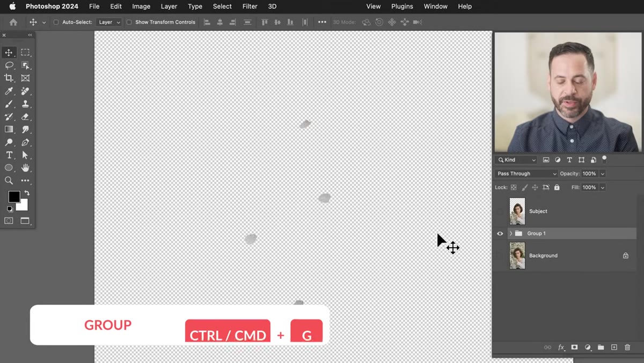Create a new layer
Image resolution: width=644 pixels, height=363 pixels.
pos(614,347)
